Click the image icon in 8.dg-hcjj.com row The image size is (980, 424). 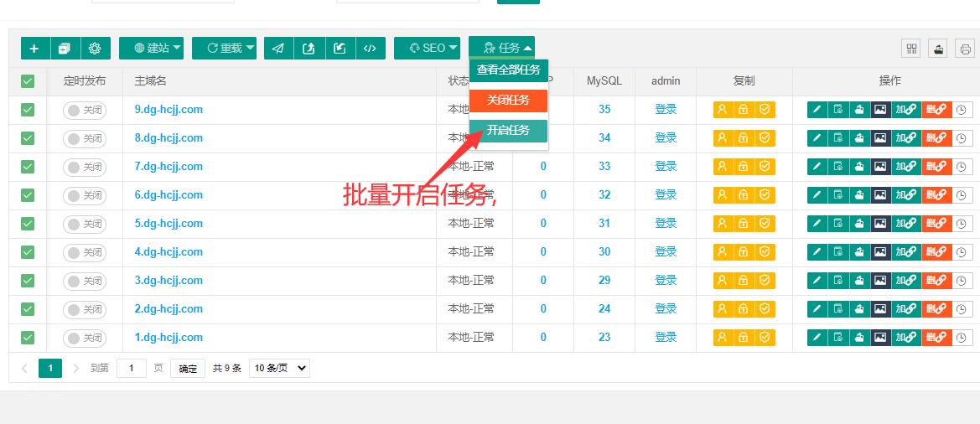pos(880,138)
